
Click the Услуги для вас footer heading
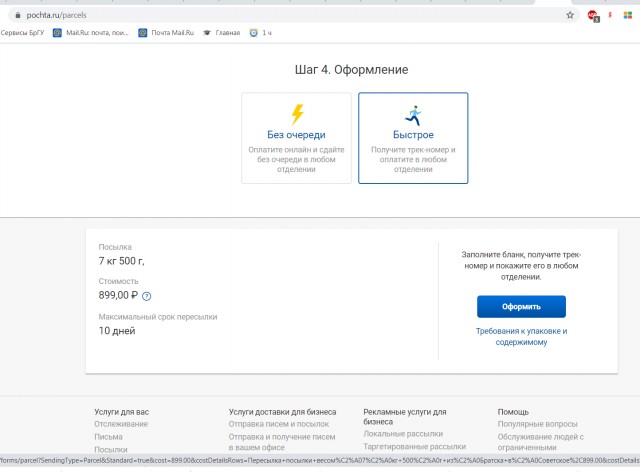pos(122,412)
